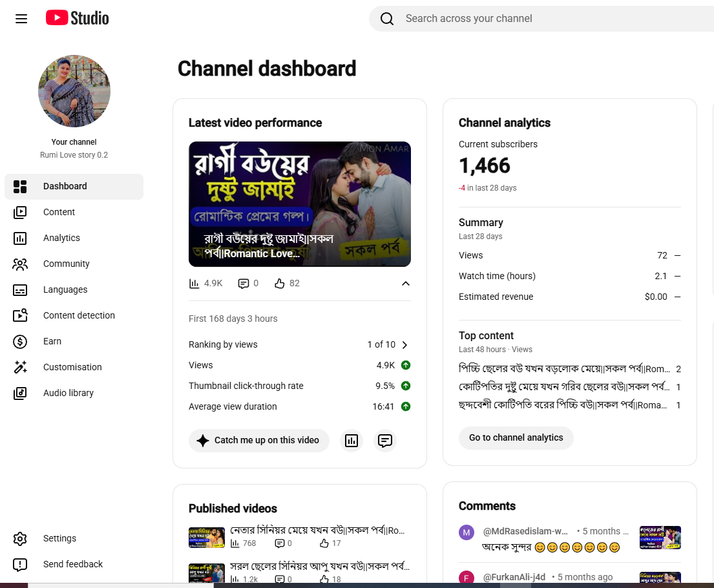Open the Audio library section
Image resolution: width=714 pixels, height=588 pixels.
(x=74, y=393)
